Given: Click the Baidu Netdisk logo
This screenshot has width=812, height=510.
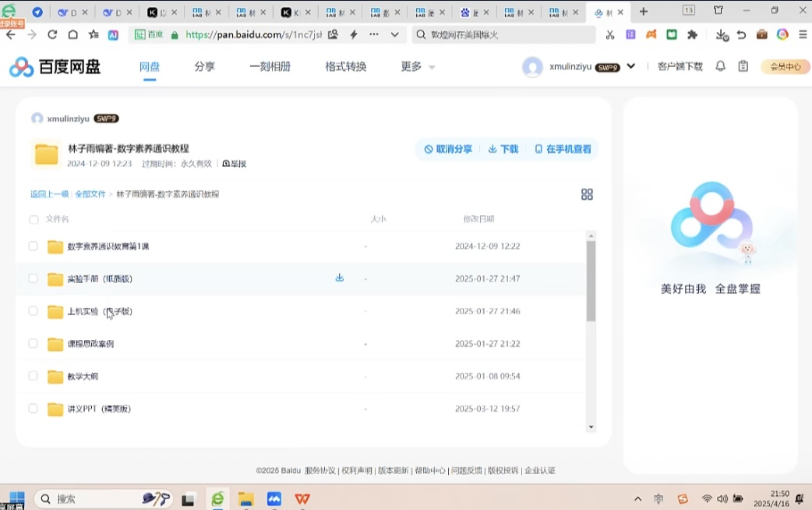Looking at the screenshot, I should [x=55, y=67].
